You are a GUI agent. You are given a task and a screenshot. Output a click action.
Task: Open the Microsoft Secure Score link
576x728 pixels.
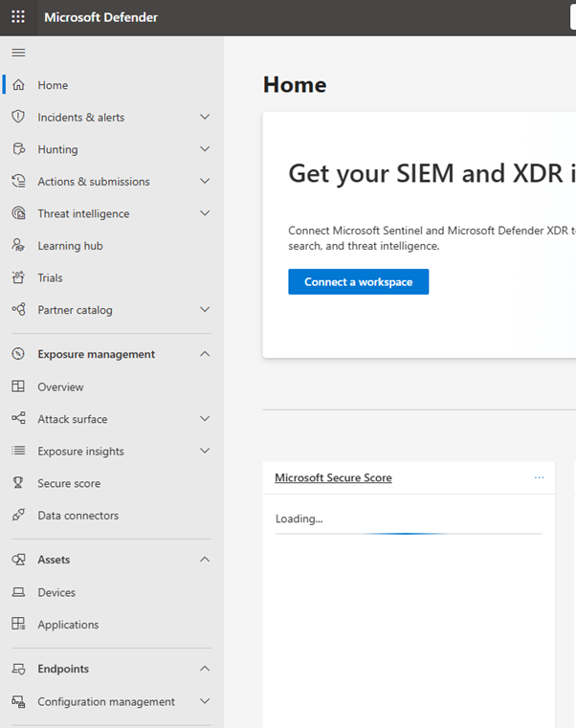point(333,477)
